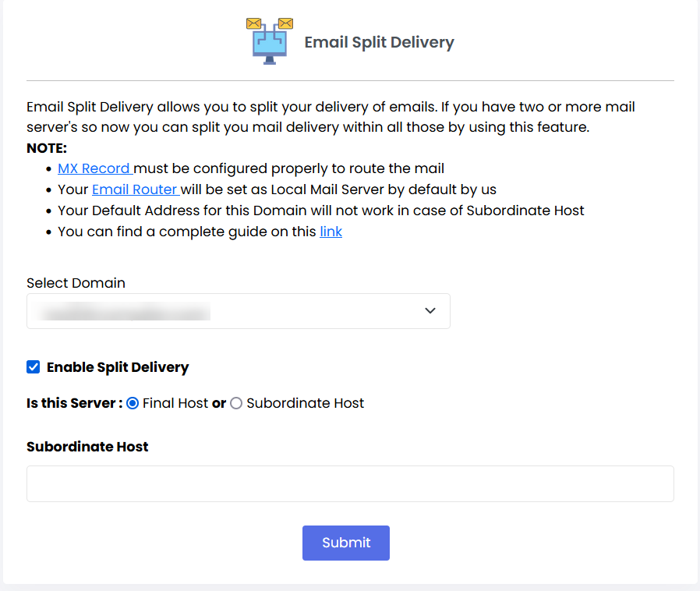This screenshot has height=591, width=700.
Task: Open the Email Router link
Action: coord(136,189)
